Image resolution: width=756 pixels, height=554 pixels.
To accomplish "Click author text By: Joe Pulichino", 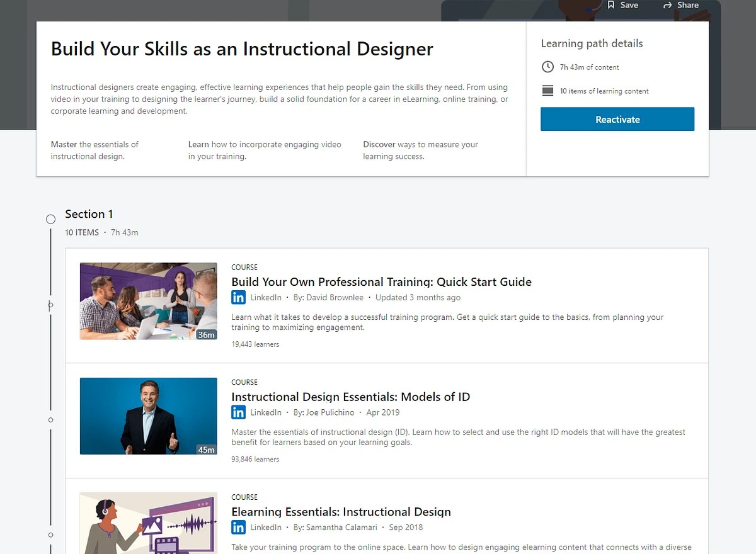I will point(324,412).
